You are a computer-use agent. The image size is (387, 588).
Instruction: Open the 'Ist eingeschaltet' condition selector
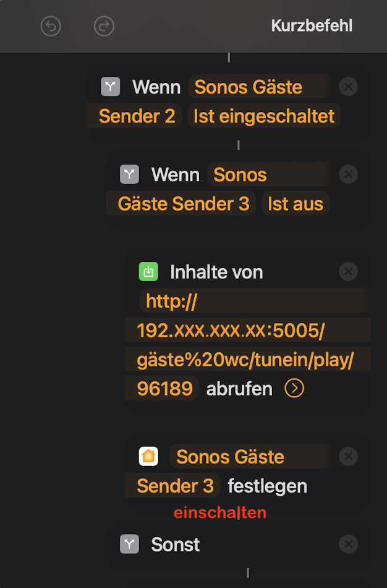(x=264, y=116)
